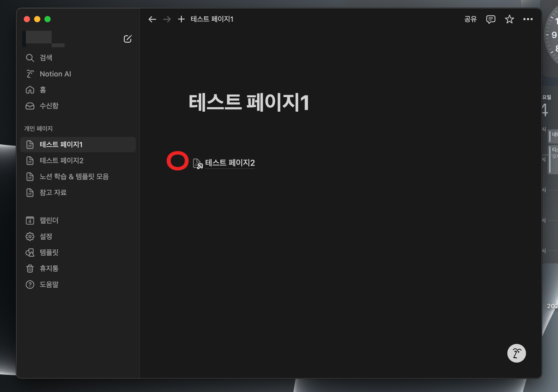Viewport: 558px width, 392px height.
Task: Click the back navigation arrow
Action: click(x=152, y=19)
